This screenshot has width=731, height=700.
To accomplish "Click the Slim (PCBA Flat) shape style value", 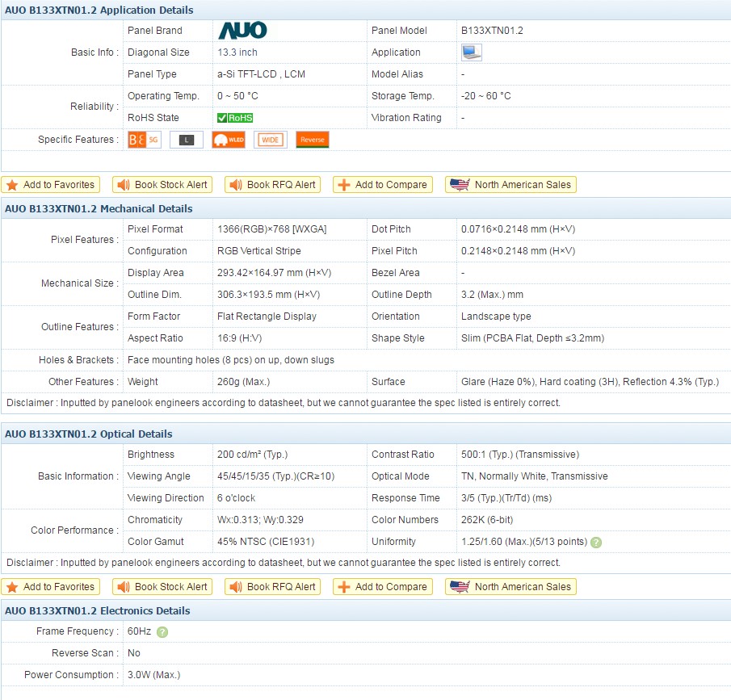I will (532, 338).
